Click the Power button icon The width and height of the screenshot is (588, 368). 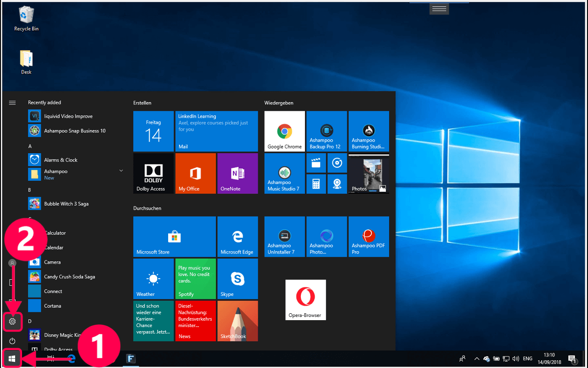coord(12,341)
